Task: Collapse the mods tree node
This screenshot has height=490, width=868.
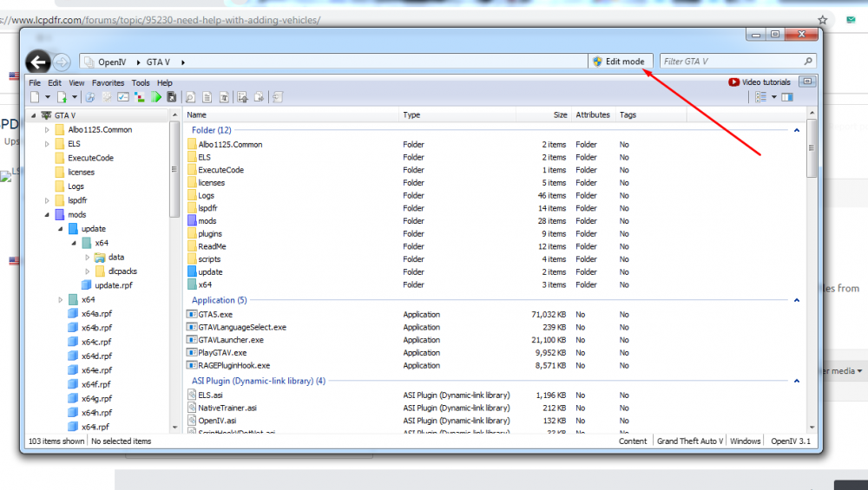Action: click(47, 214)
